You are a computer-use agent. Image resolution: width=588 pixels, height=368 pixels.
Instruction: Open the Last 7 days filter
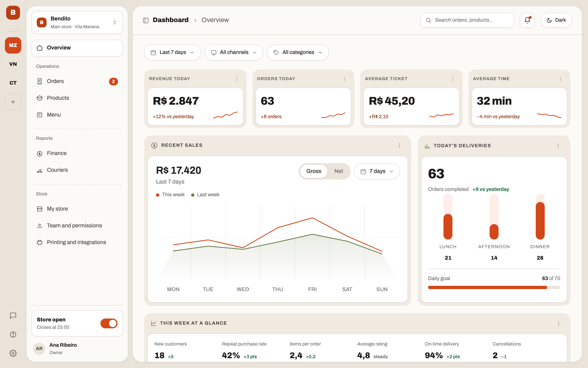(x=172, y=52)
